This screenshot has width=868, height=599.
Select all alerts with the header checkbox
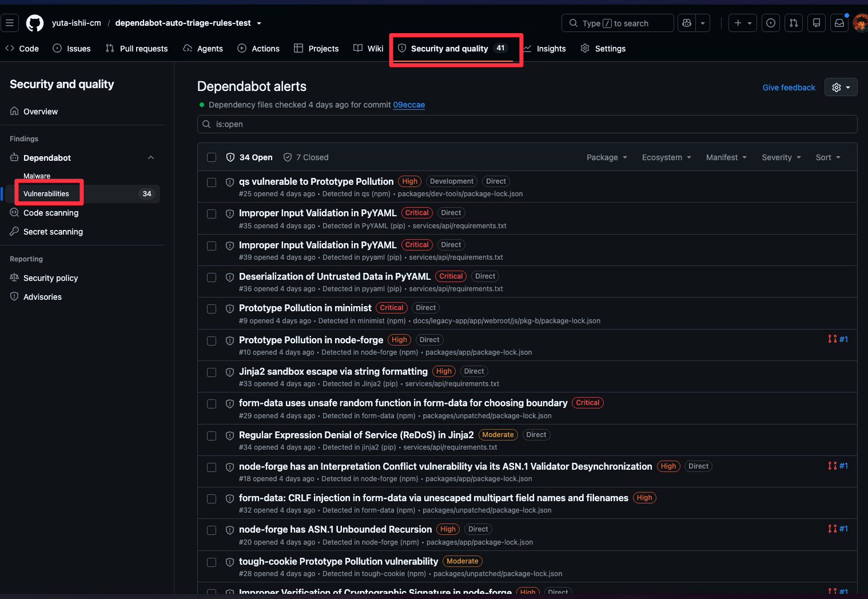[212, 157]
